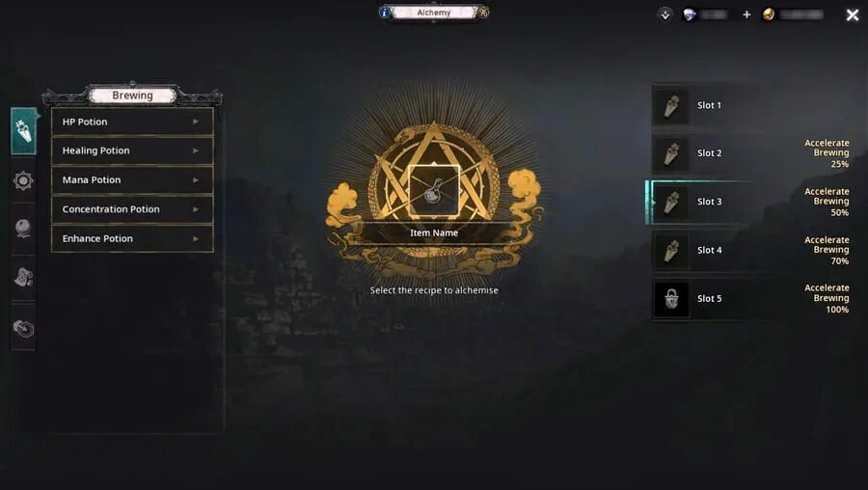Click the percent icon next to Alchemy title
Viewport: 868px width, 490px height.
tap(483, 13)
